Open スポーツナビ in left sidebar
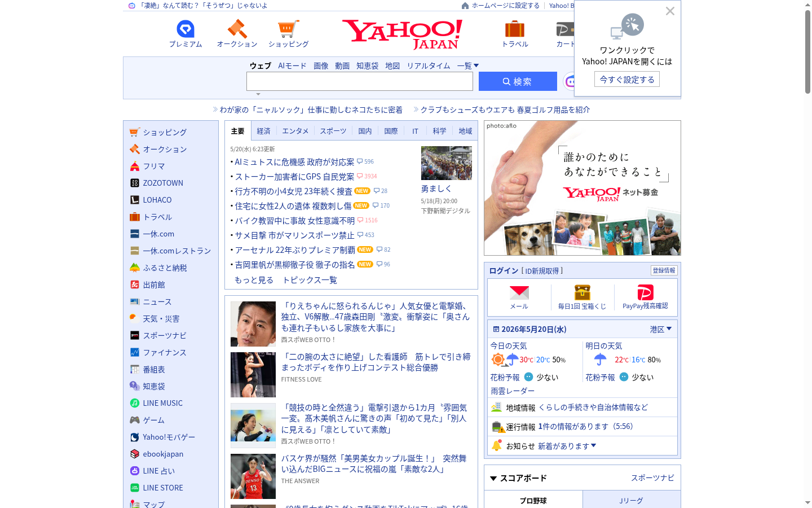Viewport: 812px width, 508px height. click(x=165, y=335)
